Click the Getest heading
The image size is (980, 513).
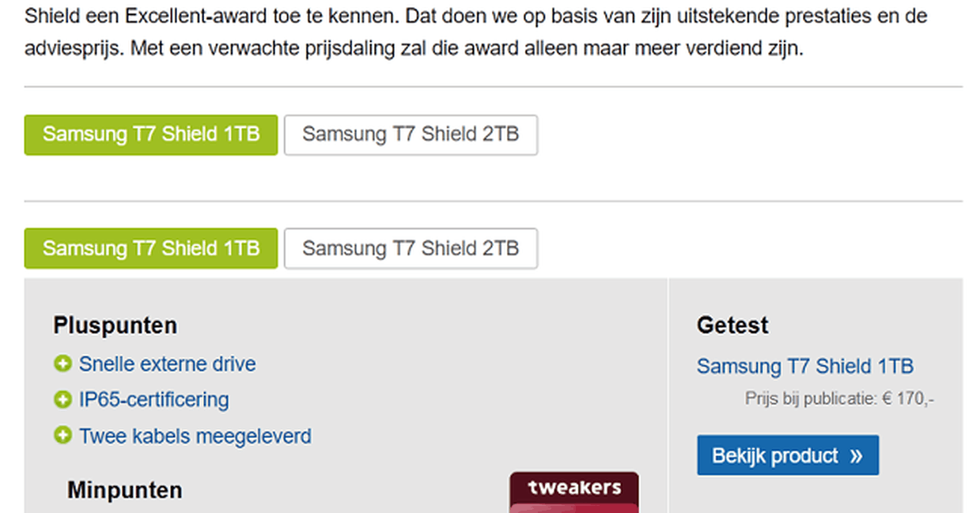(x=732, y=325)
